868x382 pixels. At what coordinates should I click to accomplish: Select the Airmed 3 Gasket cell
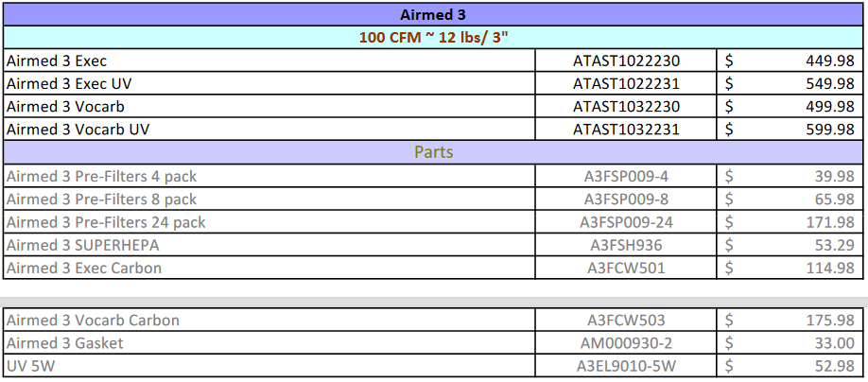point(269,343)
